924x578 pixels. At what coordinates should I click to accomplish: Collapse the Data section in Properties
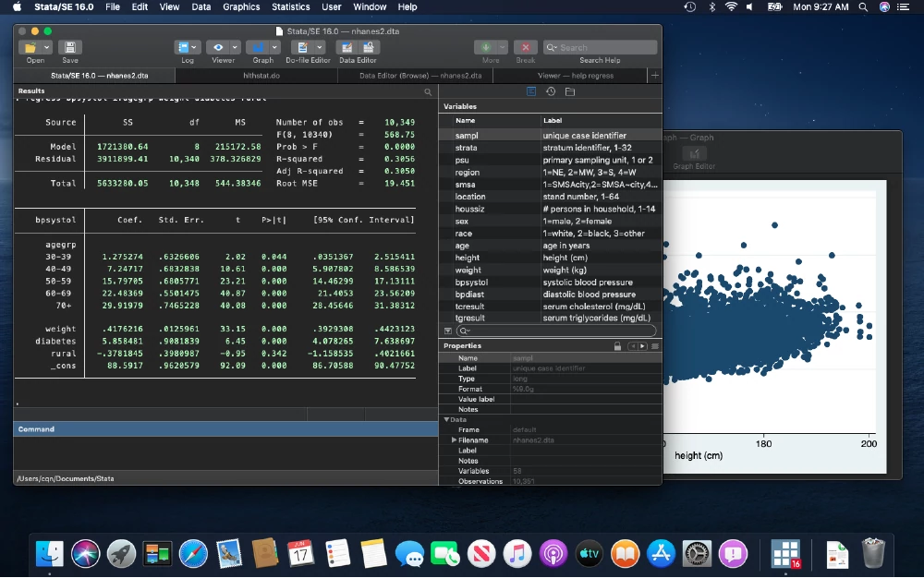446,420
